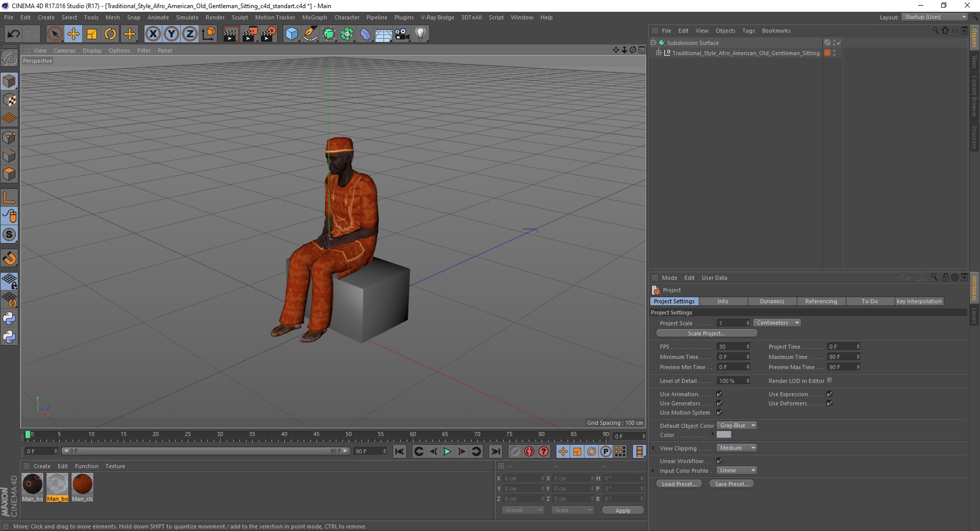Click the Load Preset button
Viewport: 980px width, 531px height.
(679, 484)
